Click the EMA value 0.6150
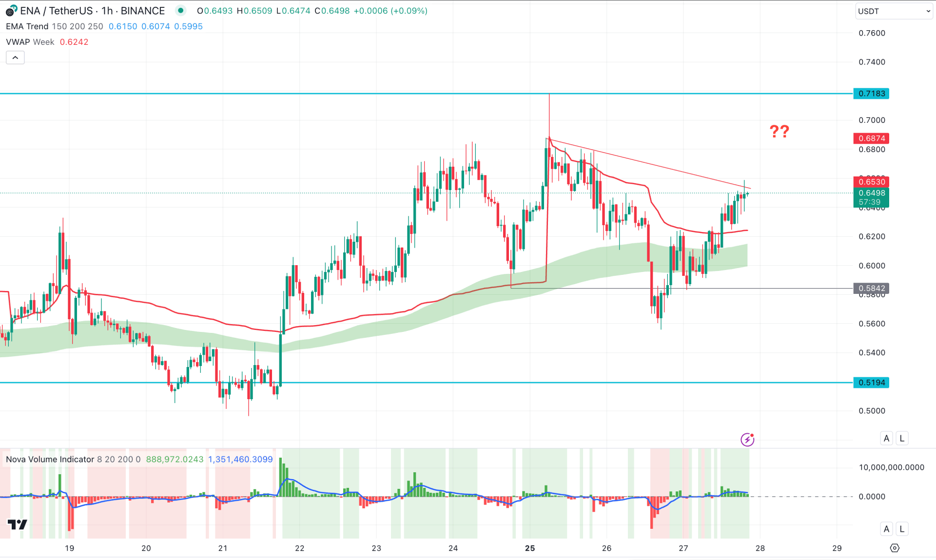The height and width of the screenshot is (560, 936). [x=123, y=26]
